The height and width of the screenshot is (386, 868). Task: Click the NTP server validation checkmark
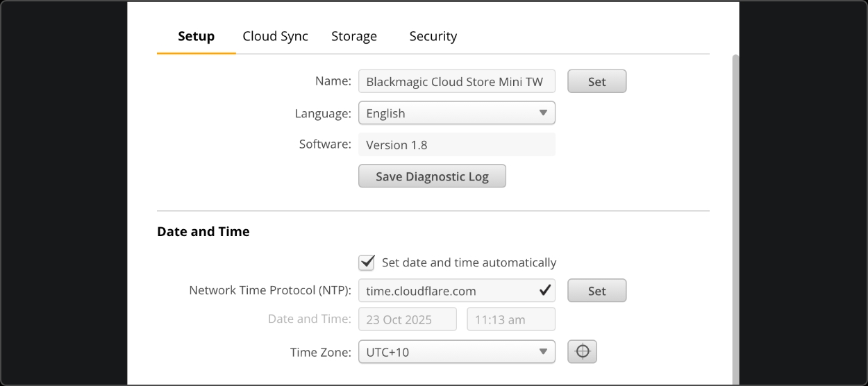click(545, 290)
